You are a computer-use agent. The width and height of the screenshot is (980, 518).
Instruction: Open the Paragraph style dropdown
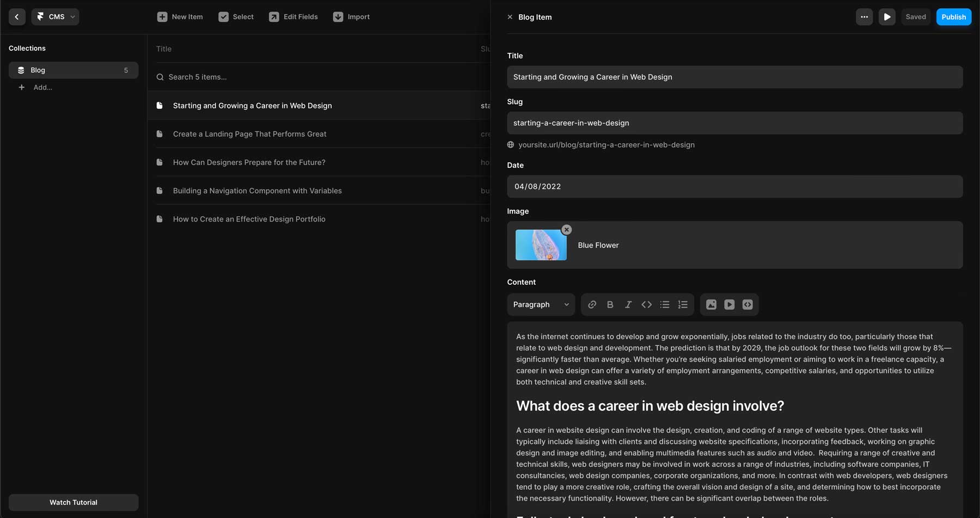(540, 304)
